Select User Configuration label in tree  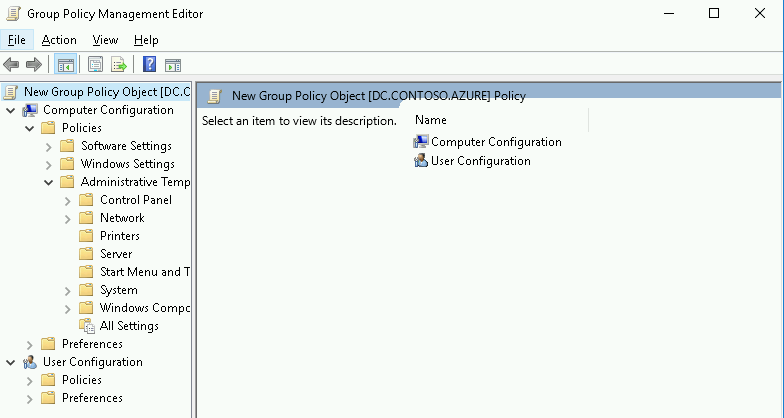pos(92,362)
